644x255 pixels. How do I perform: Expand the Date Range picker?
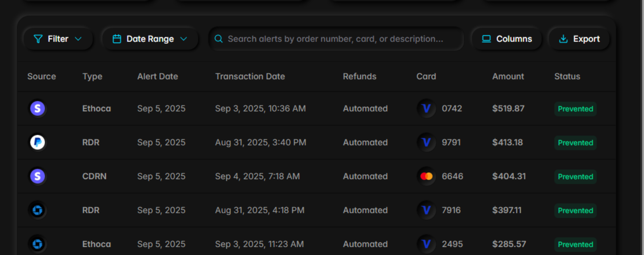[150, 39]
